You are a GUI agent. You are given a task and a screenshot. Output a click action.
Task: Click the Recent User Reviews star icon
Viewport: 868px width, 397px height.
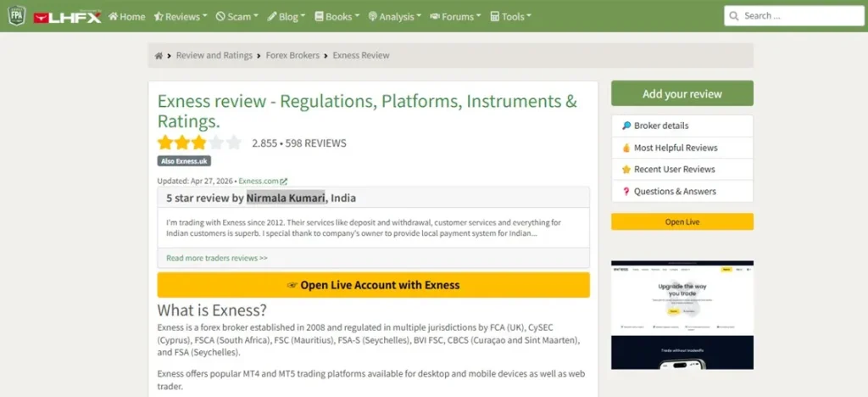(626, 170)
